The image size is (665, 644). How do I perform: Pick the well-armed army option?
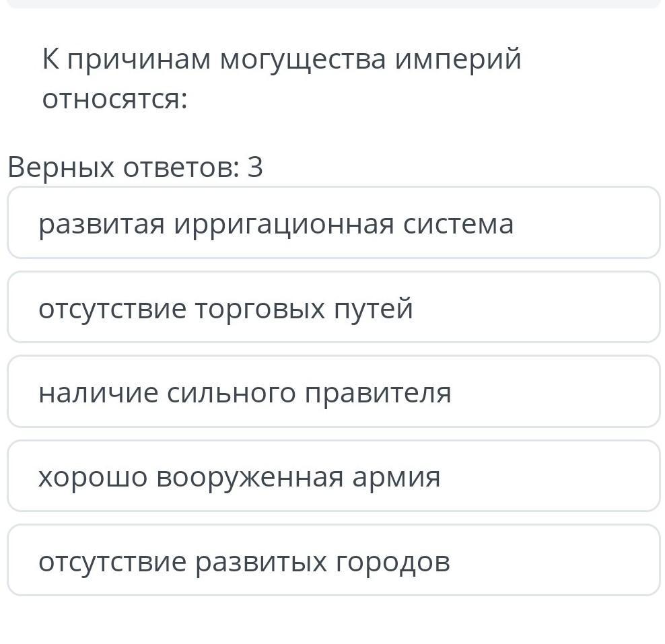click(x=333, y=476)
